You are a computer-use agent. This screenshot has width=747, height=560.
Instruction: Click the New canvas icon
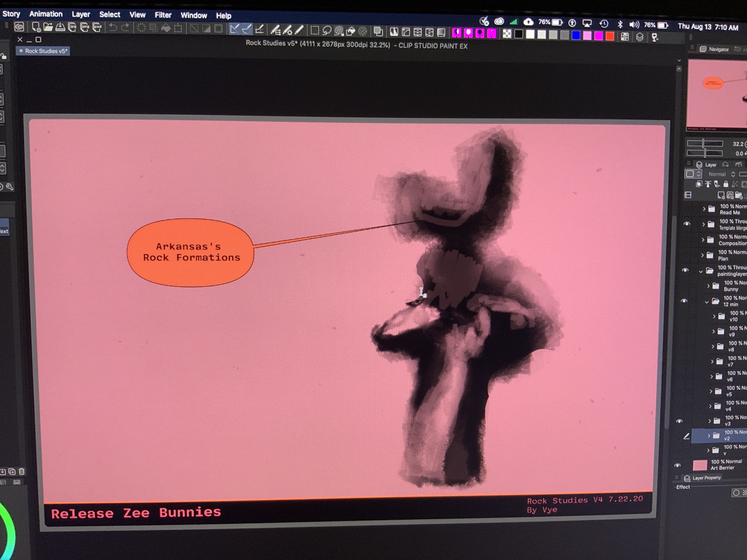tap(36, 27)
